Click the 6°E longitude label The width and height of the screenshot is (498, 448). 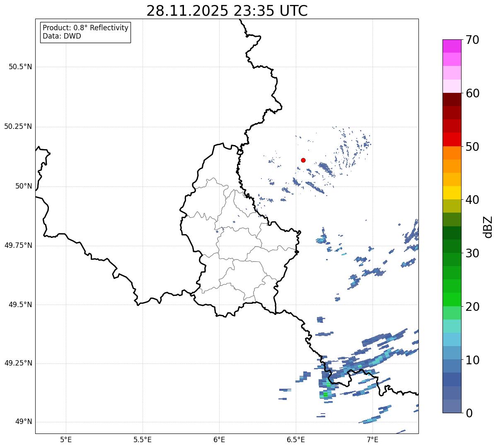[219, 439]
